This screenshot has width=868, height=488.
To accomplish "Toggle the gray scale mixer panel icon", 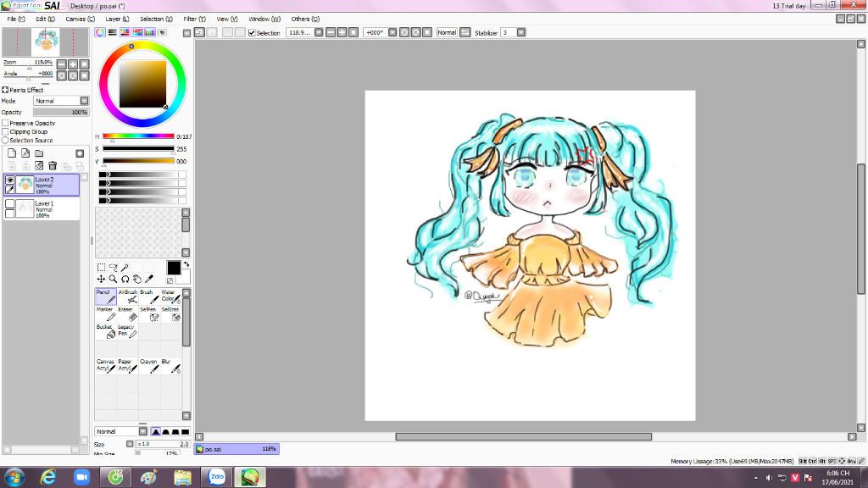I will coord(137,33).
